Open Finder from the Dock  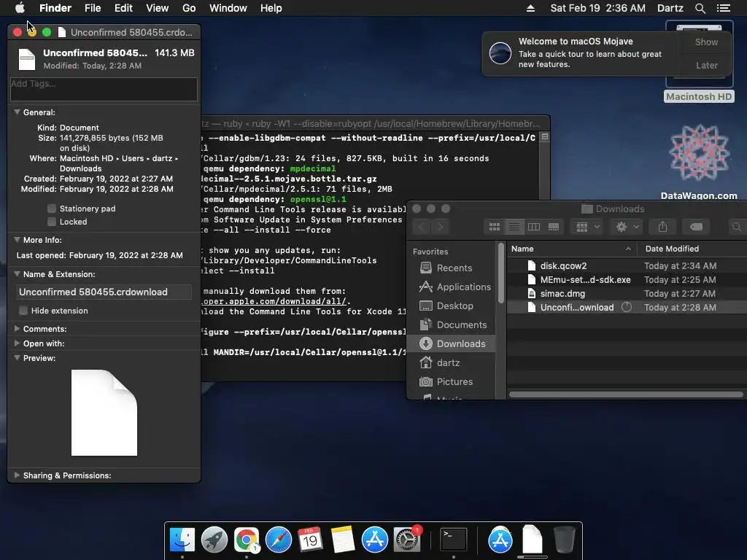tap(182, 540)
